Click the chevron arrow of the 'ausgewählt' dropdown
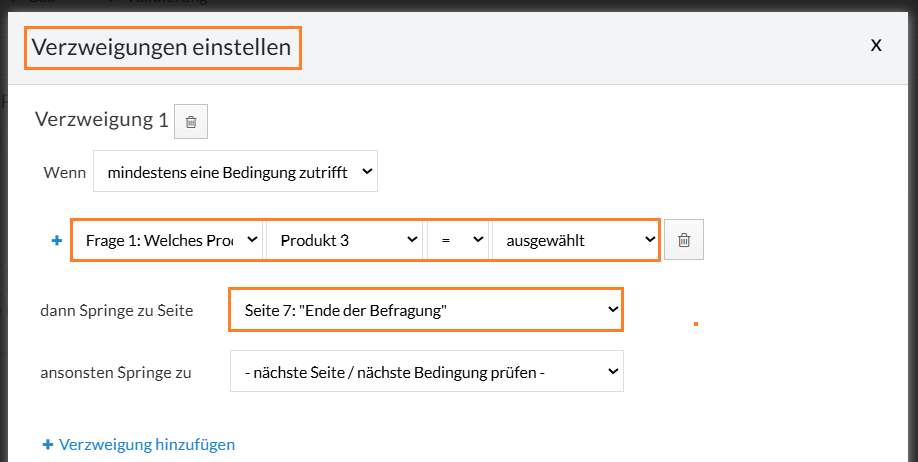The image size is (918, 462). coord(649,240)
